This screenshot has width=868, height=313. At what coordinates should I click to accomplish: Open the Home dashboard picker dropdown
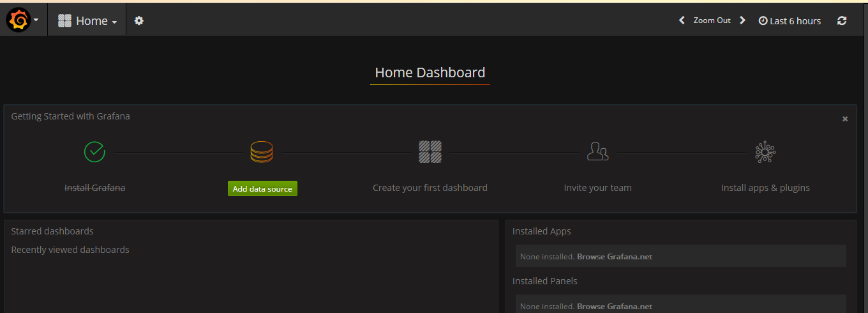(87, 20)
